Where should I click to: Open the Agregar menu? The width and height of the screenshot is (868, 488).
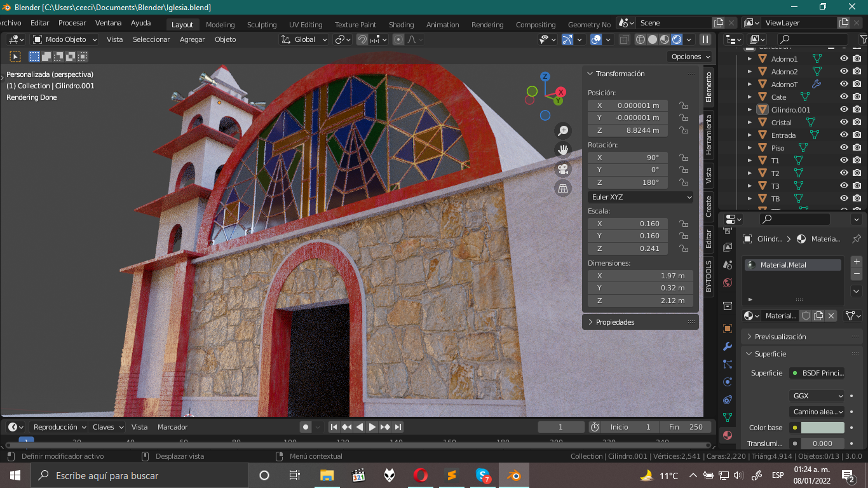tap(192, 39)
